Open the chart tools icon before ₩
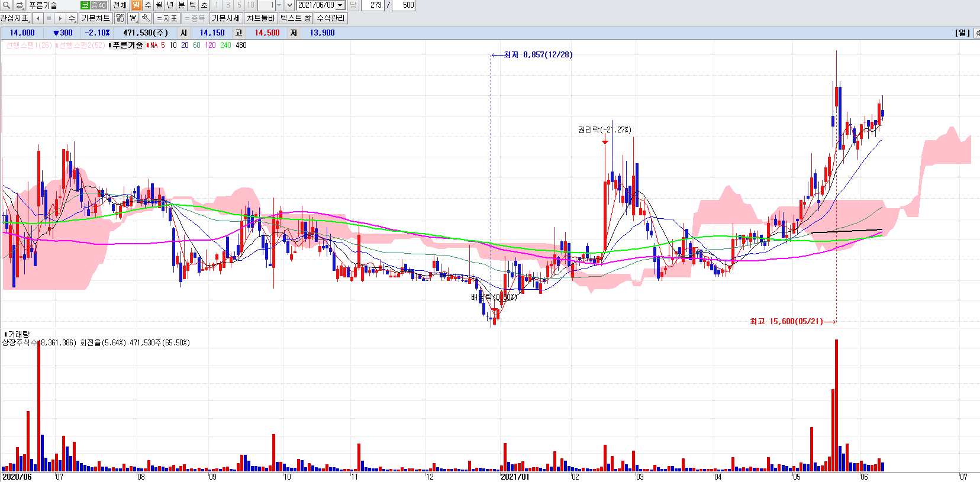The width and height of the screenshot is (980, 482). click(120, 18)
